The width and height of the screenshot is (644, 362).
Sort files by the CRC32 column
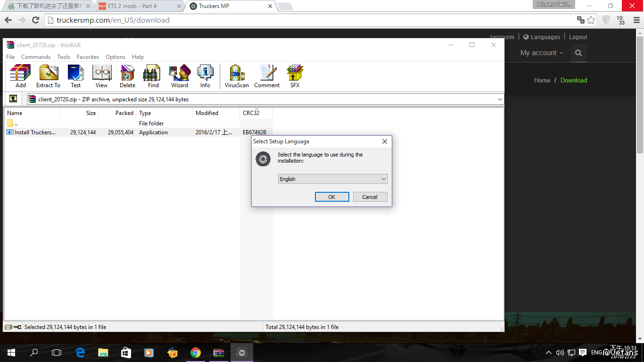click(256, 113)
